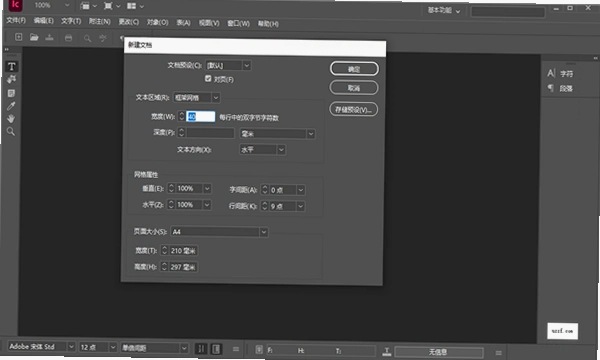The image size is (600, 360).
Task: Click the Open folder toolbar icon
Action: click(34, 37)
